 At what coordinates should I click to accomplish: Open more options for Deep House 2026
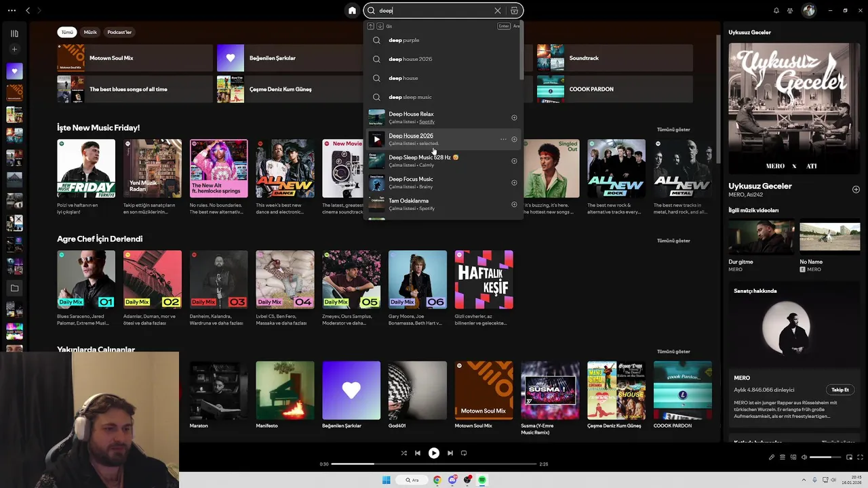[x=503, y=140]
